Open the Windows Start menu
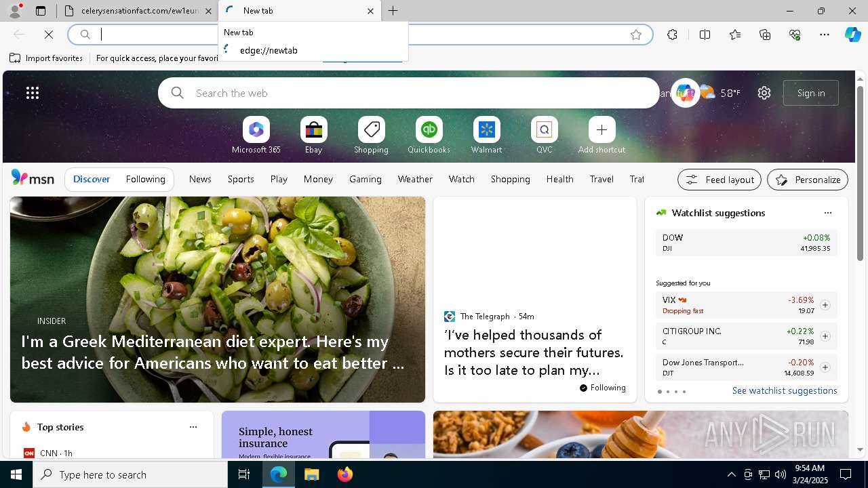Viewport: 868px width, 488px height. pos(16,474)
